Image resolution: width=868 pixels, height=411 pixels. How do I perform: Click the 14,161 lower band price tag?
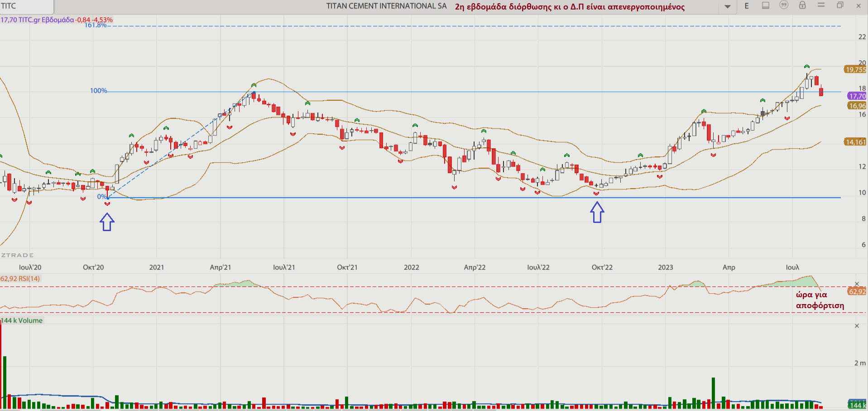click(855, 142)
